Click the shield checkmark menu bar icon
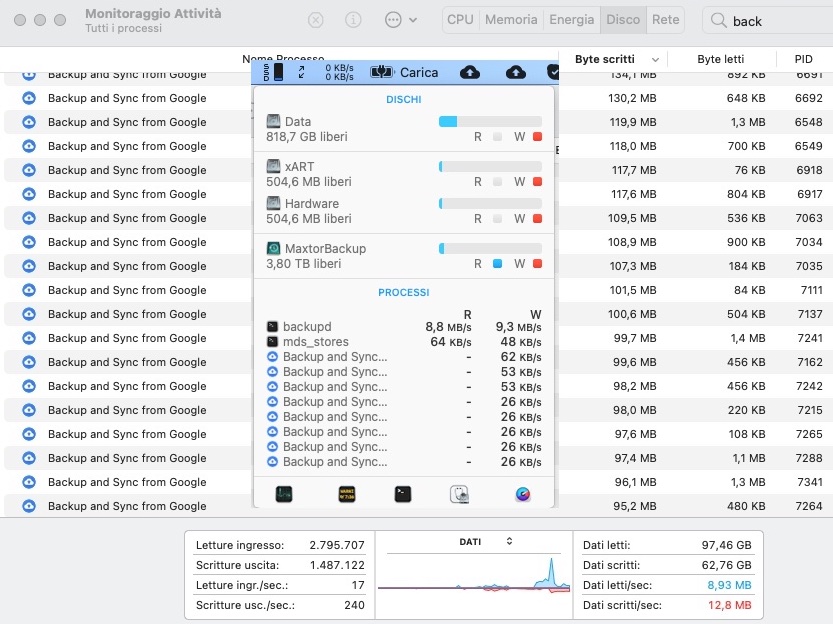833x624 pixels. click(553, 72)
